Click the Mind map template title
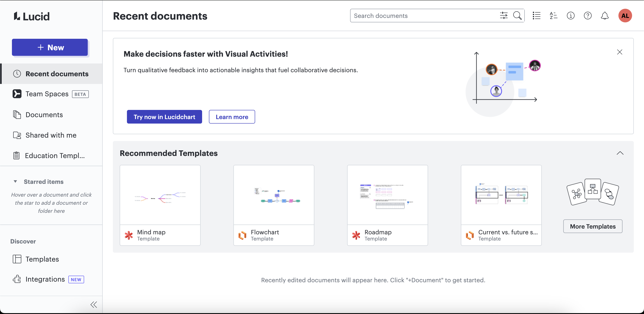 (151, 232)
